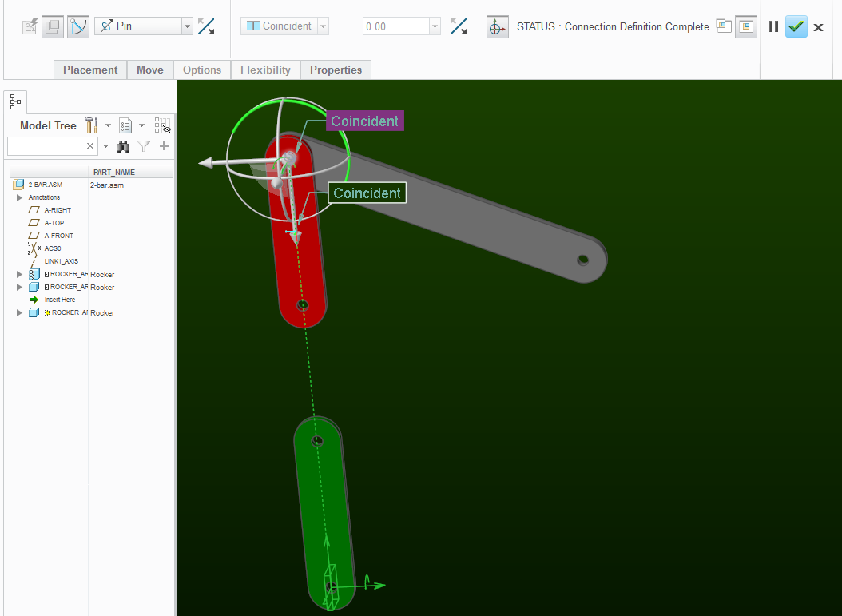Image resolution: width=842 pixels, height=616 pixels.
Task: Open the Placement tab
Action: [90, 70]
